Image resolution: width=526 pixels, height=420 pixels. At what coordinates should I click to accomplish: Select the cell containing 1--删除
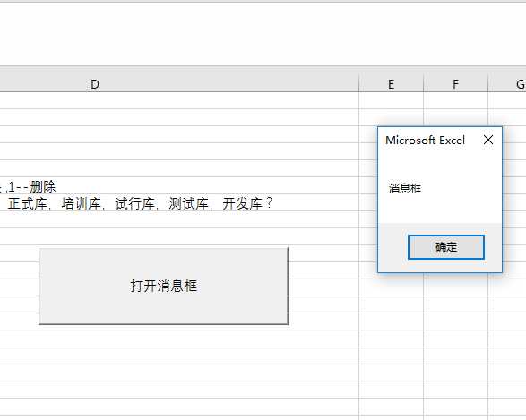[x=179, y=185]
